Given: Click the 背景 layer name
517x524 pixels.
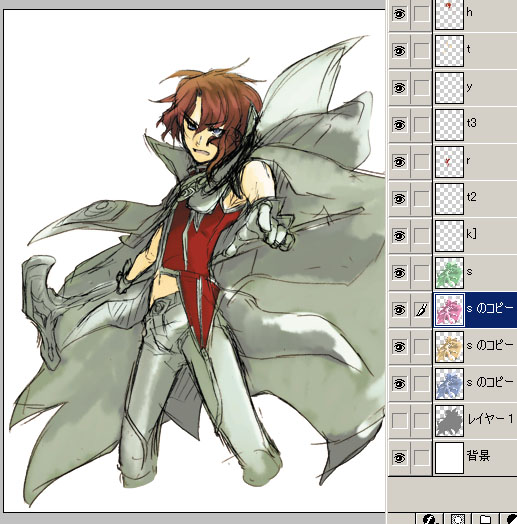Looking at the screenshot, I should tap(478, 455).
